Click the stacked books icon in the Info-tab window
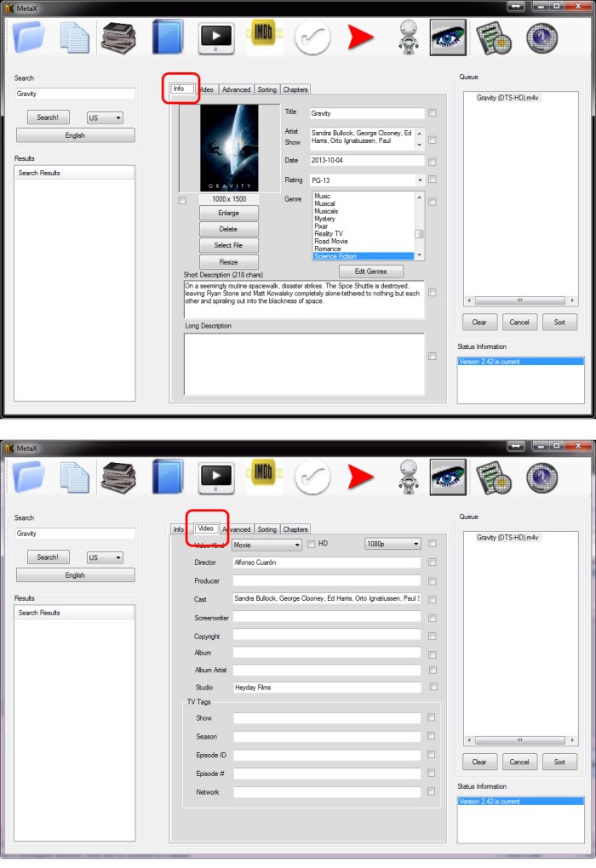Image resolution: width=596 pixels, height=868 pixels. (118, 37)
